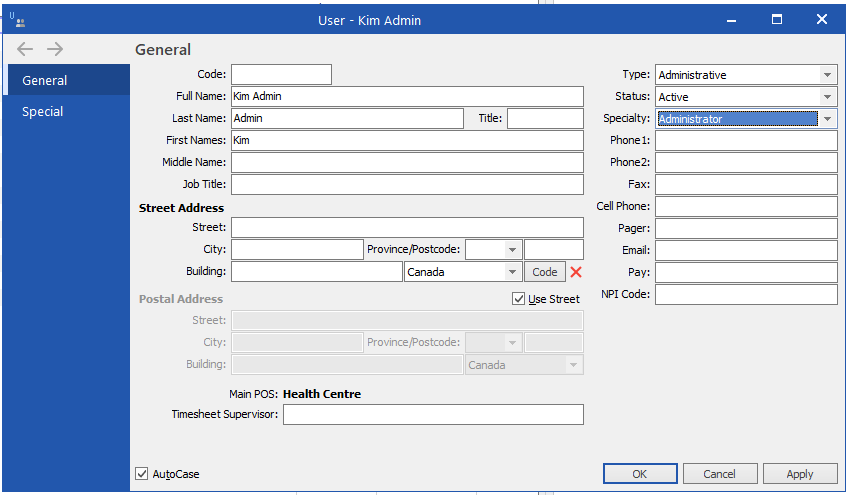Viewport: 850px width, 495px height.
Task: Switch to the Special tab
Action: [42, 112]
